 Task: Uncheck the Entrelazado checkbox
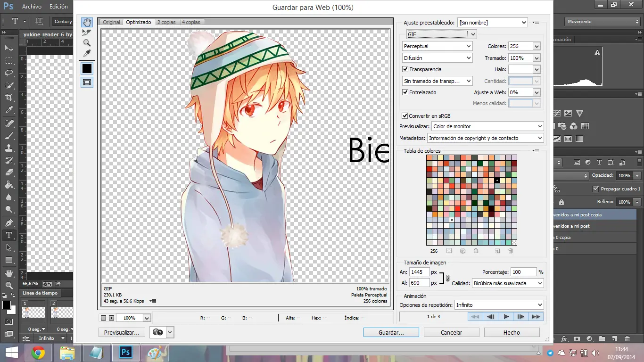(405, 92)
